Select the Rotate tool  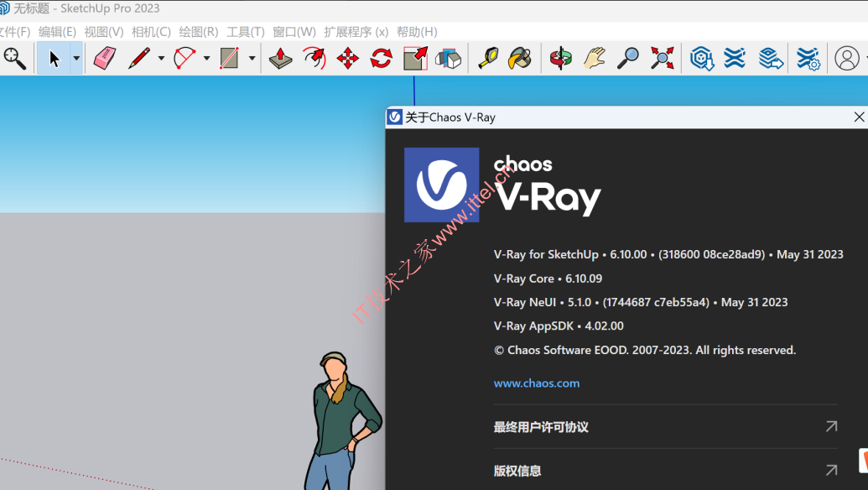click(x=382, y=58)
